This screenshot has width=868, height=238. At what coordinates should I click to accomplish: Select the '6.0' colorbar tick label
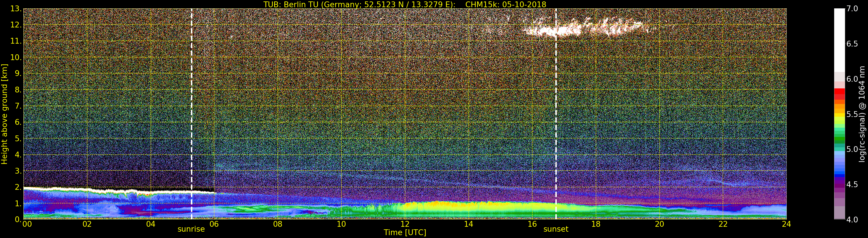pos(852,79)
